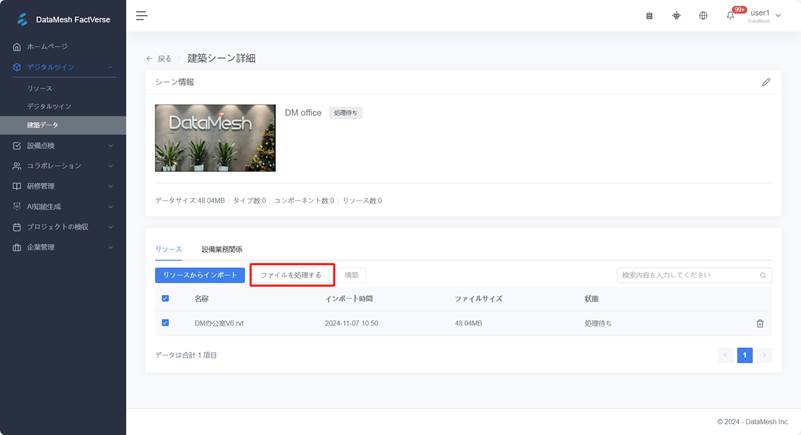801x435 pixels.
Task: Open the document icon in top bar
Action: [x=649, y=16]
